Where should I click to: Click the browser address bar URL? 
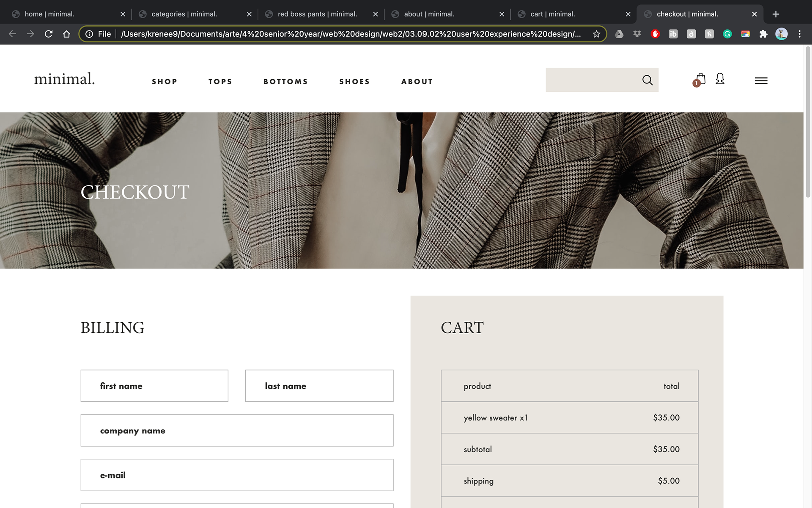tap(351, 34)
